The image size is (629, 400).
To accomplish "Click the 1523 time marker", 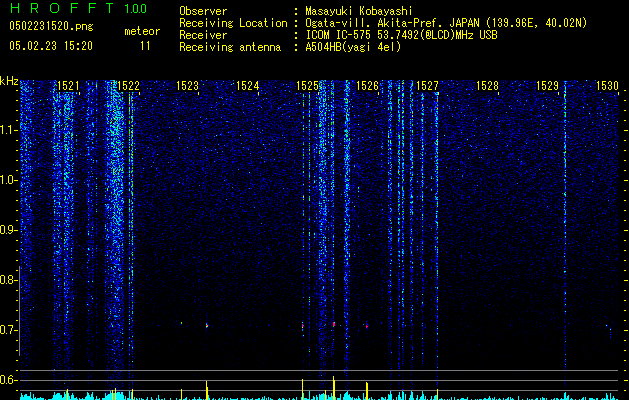I will 187,86.
